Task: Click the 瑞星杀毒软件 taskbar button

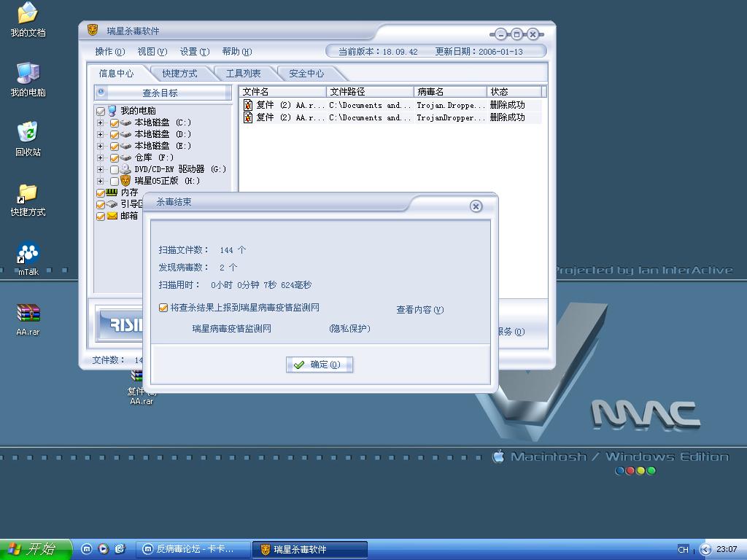Action: (309, 550)
